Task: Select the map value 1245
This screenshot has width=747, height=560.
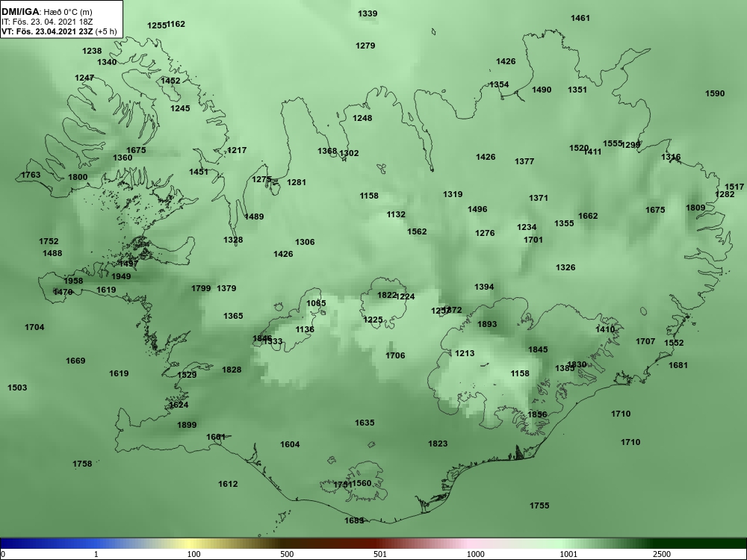Action: point(180,108)
